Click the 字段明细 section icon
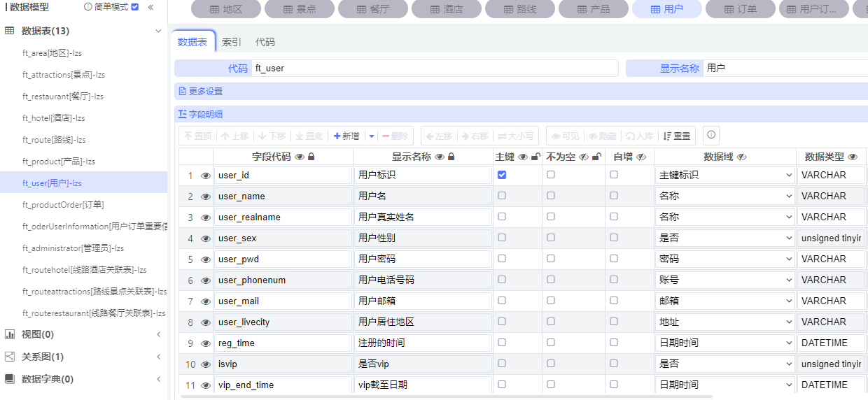 pyautogui.click(x=183, y=114)
